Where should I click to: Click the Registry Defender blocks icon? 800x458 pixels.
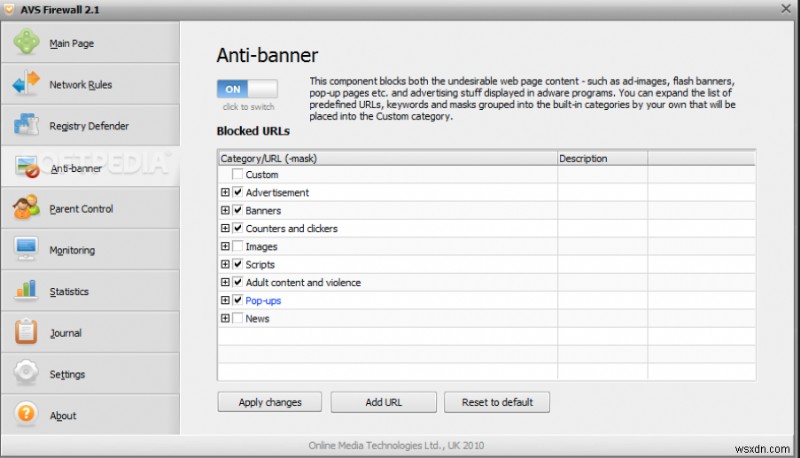click(26, 124)
